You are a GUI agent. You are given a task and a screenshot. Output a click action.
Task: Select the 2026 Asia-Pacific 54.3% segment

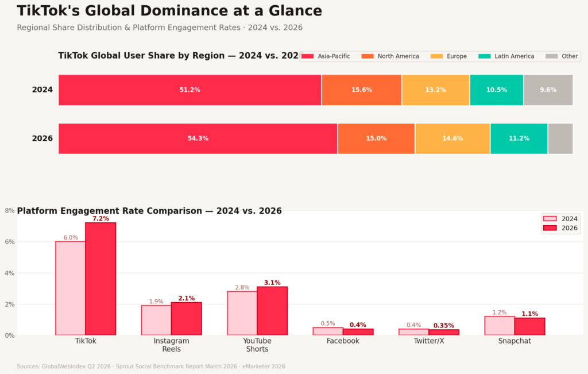(198, 139)
